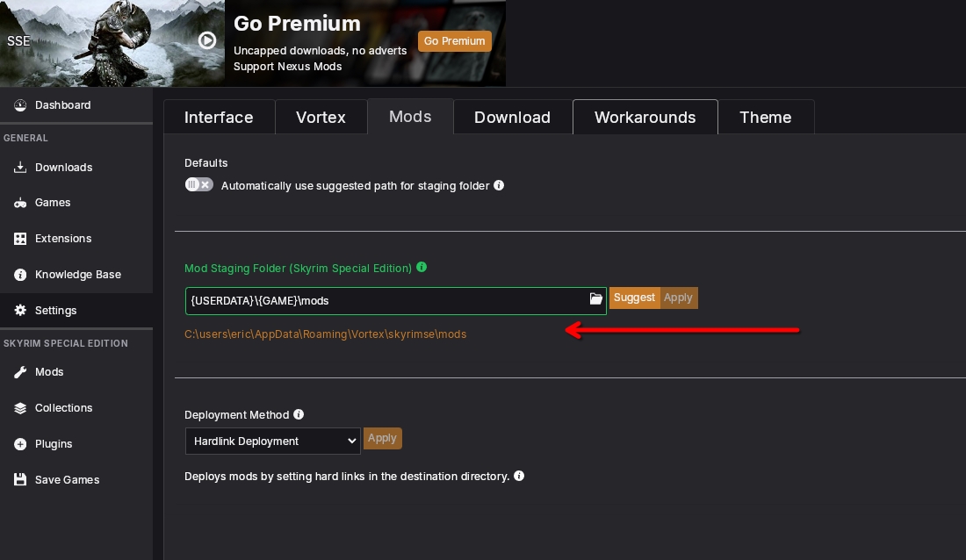Click the Games controller icon in sidebar
Screen dimensions: 966x560
(20, 203)
